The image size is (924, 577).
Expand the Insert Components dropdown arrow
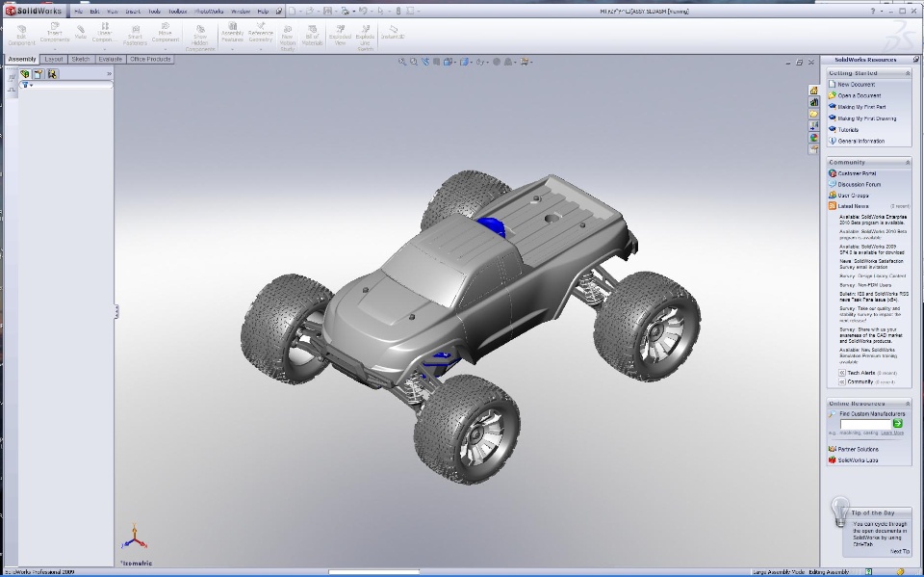pyautogui.click(x=55, y=49)
